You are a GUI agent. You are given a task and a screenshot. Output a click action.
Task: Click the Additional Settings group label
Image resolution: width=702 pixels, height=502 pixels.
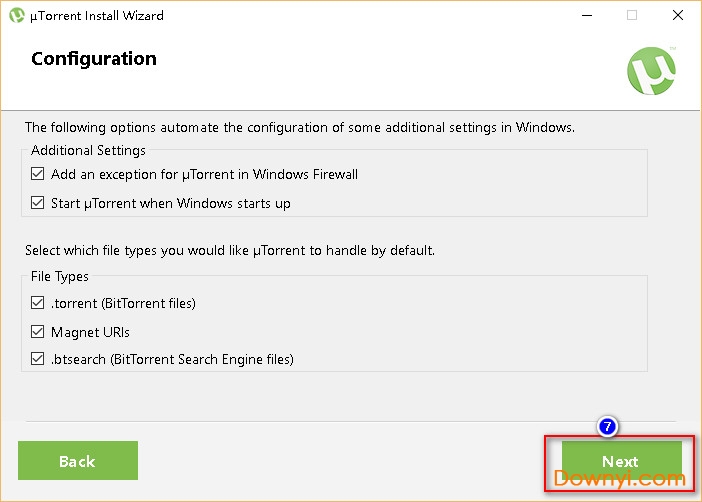coord(88,150)
